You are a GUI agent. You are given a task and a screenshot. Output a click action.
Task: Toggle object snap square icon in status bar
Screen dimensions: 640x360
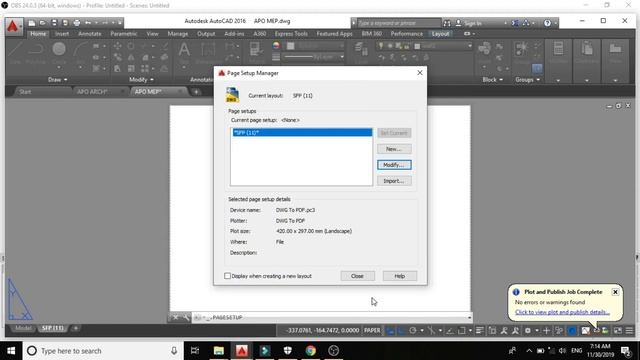(x=461, y=330)
